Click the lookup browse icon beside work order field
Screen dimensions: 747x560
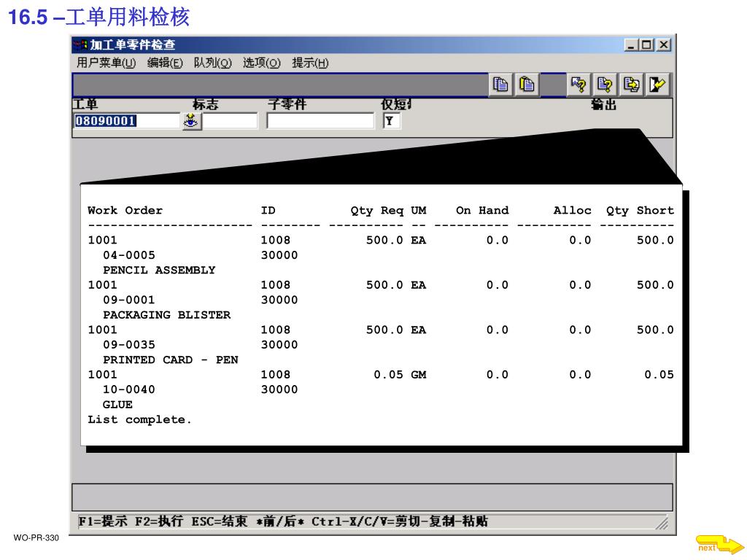point(192,121)
